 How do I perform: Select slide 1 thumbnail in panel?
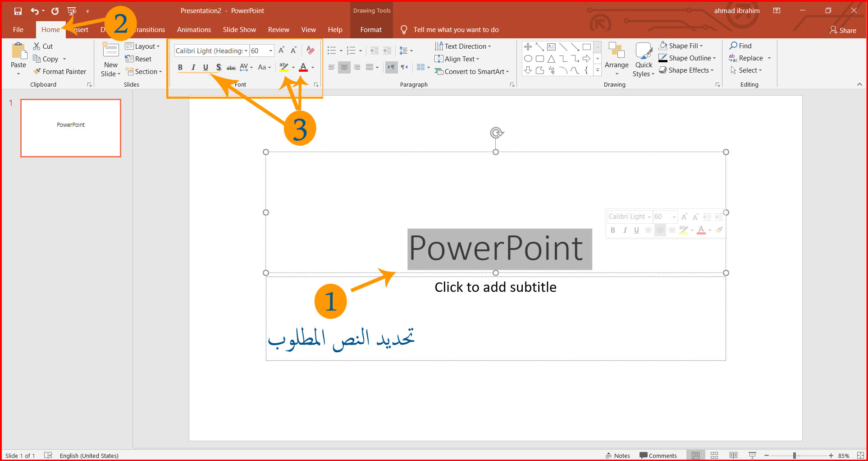tap(71, 128)
